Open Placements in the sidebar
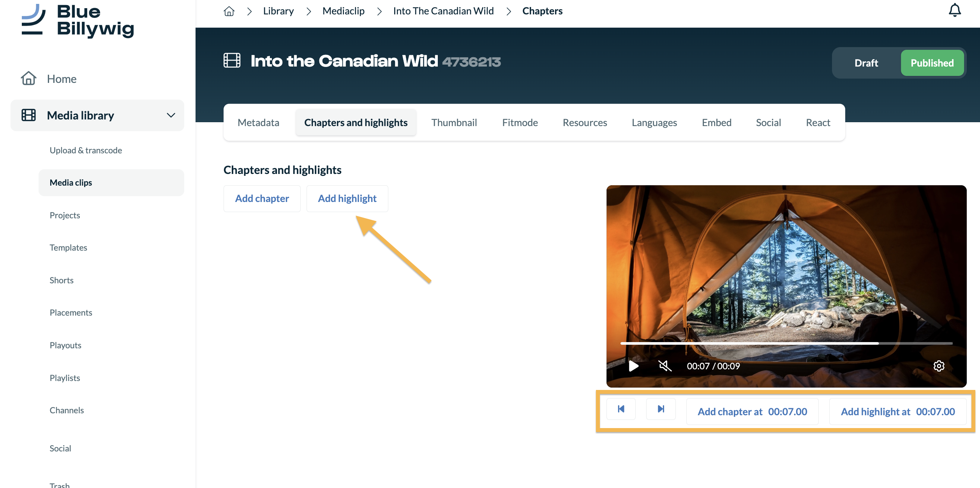The width and height of the screenshot is (980, 488). tap(71, 312)
